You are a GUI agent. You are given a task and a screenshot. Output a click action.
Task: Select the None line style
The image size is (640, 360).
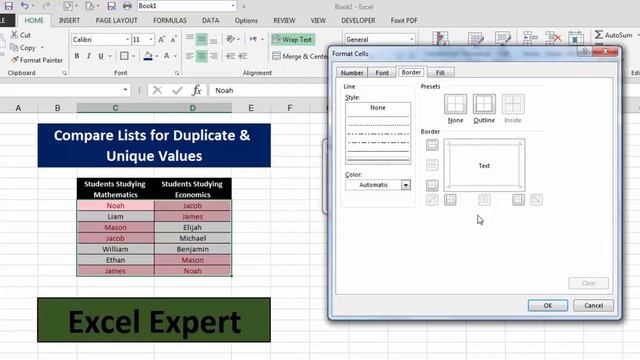tap(378, 108)
